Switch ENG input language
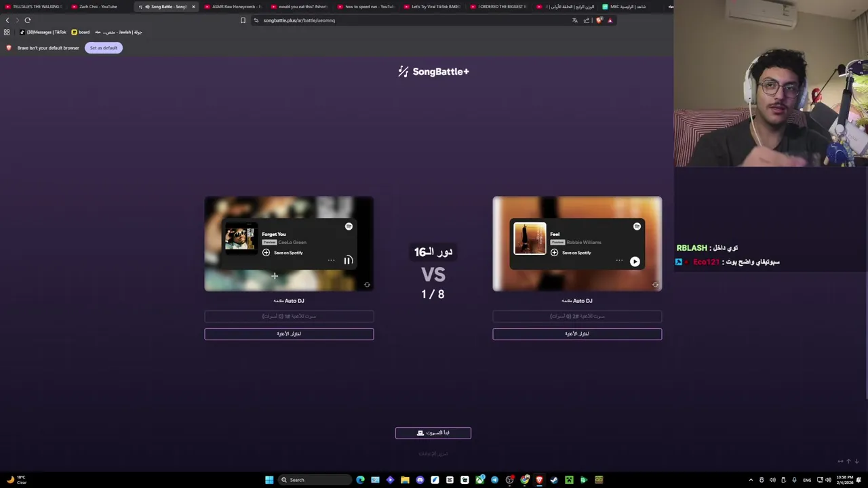868x488 pixels. [x=807, y=480]
